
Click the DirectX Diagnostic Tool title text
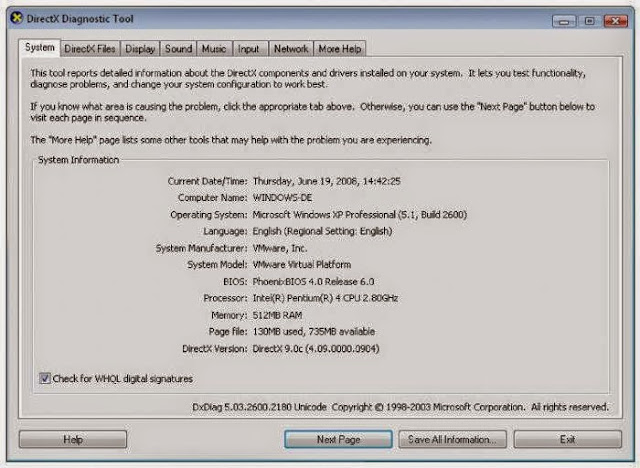click(80, 19)
